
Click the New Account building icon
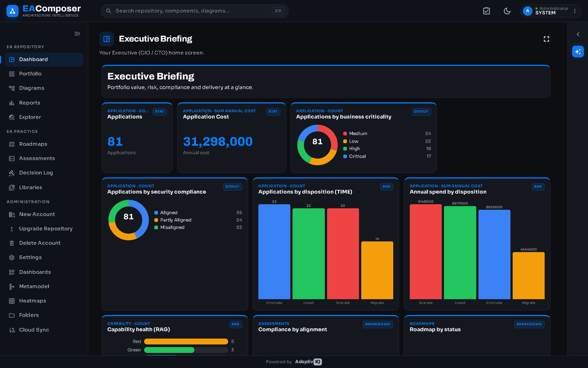[x=12, y=214]
